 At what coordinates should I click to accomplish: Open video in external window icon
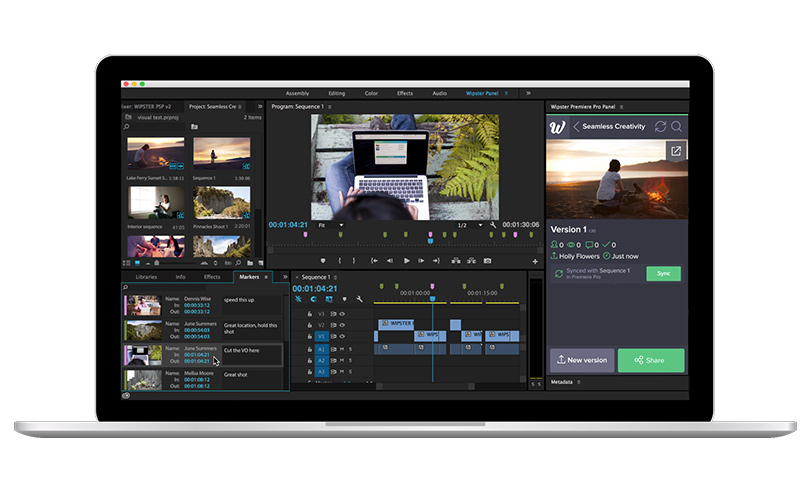coord(676,151)
